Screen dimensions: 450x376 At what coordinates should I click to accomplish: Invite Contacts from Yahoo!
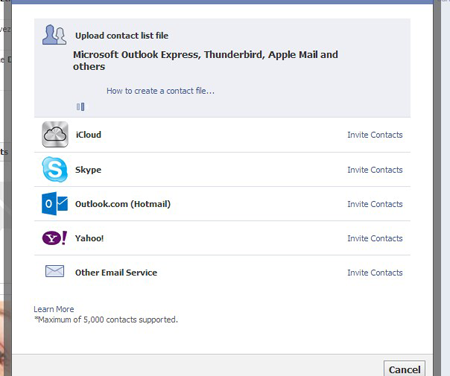coord(375,238)
